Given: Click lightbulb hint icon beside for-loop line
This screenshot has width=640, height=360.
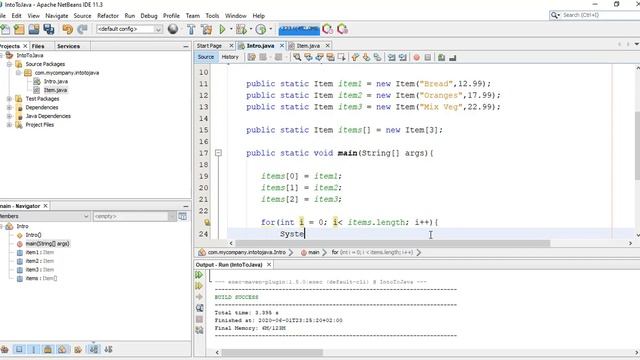Looking at the screenshot, I should pyautogui.click(x=207, y=222).
